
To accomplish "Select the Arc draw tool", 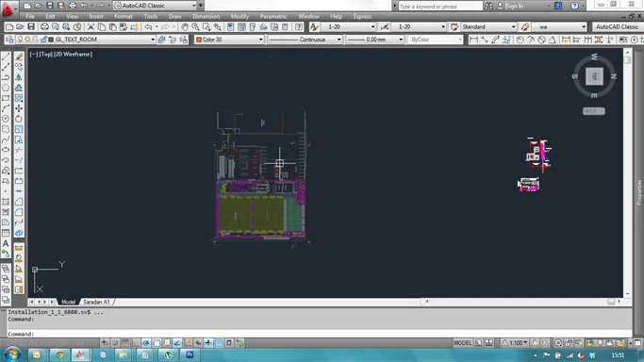I will 6,108.
